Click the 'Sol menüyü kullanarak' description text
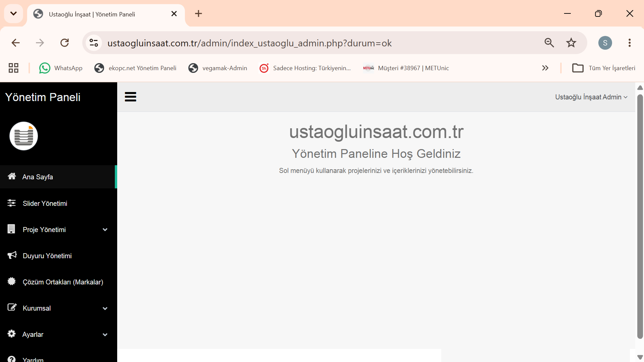644x362 pixels. 376,171
